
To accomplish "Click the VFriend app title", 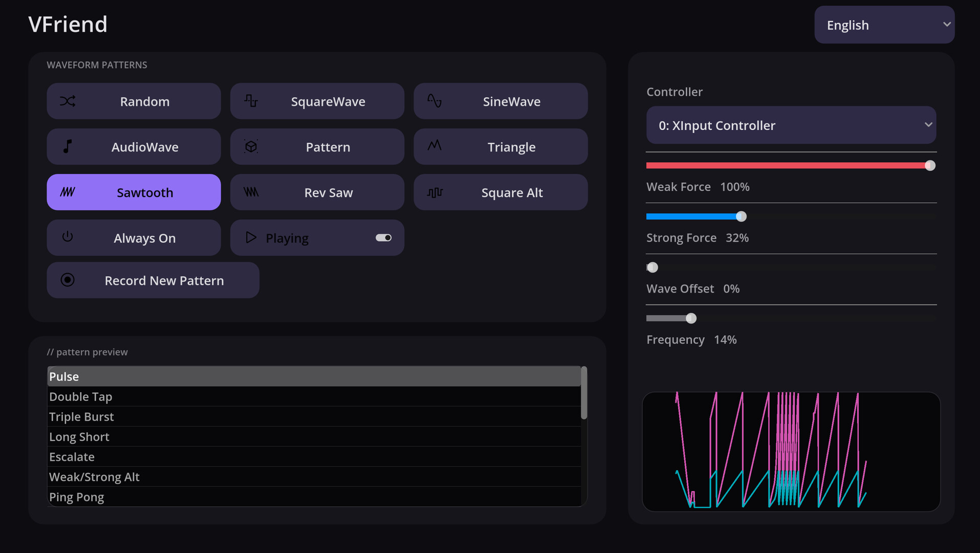I will pos(68,24).
